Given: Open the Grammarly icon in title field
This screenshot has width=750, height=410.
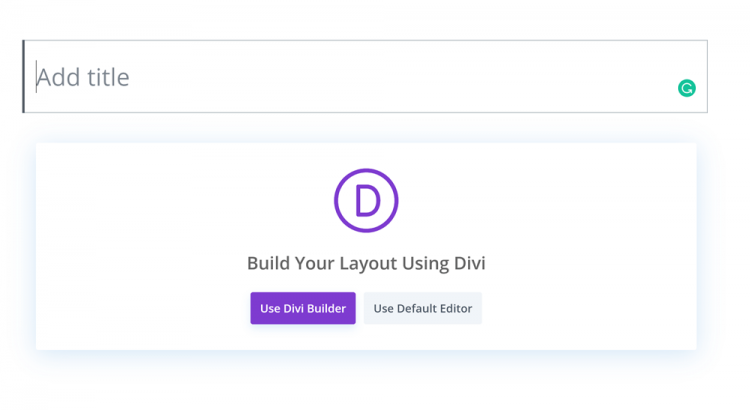Looking at the screenshot, I should pos(686,88).
